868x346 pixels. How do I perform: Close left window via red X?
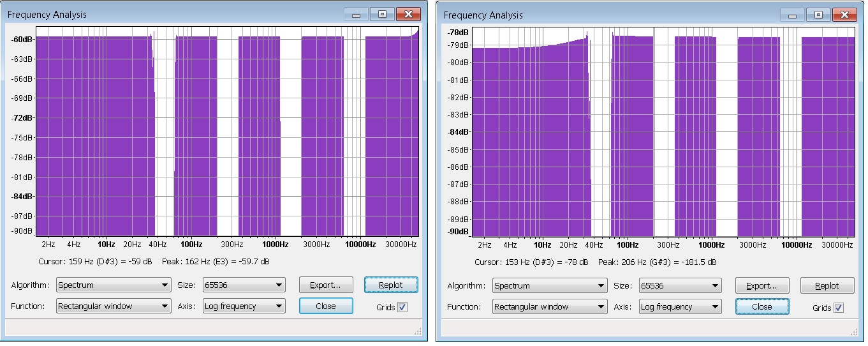point(408,14)
